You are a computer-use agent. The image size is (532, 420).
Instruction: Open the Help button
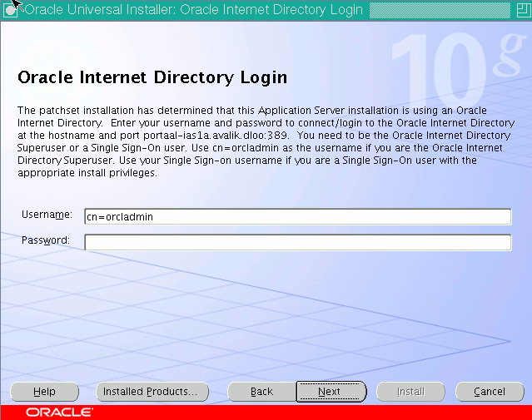point(44,392)
